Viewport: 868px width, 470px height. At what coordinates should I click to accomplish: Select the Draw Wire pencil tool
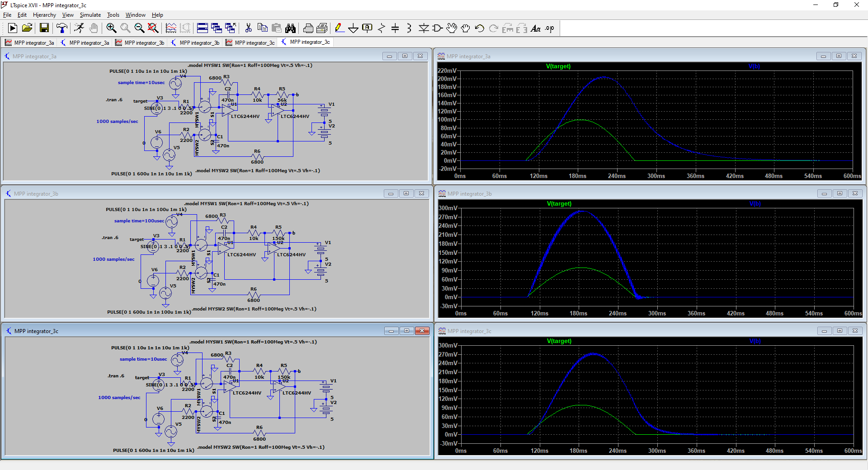(x=339, y=28)
